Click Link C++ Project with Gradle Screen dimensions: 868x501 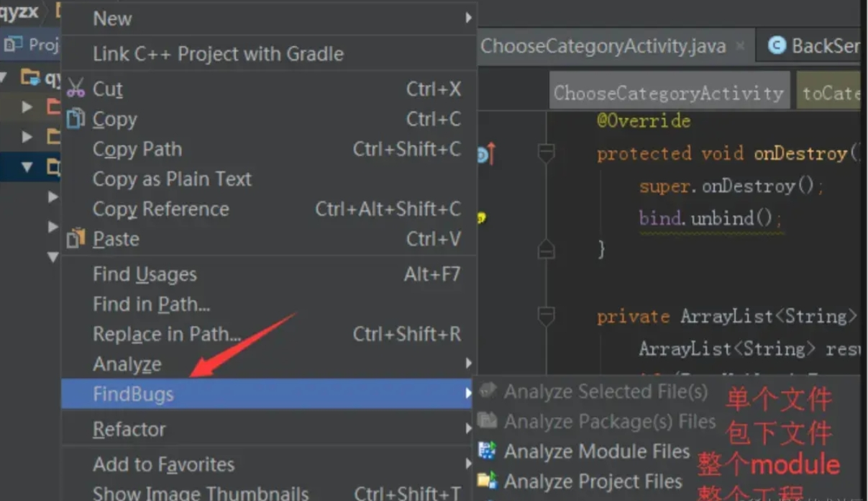(x=218, y=54)
